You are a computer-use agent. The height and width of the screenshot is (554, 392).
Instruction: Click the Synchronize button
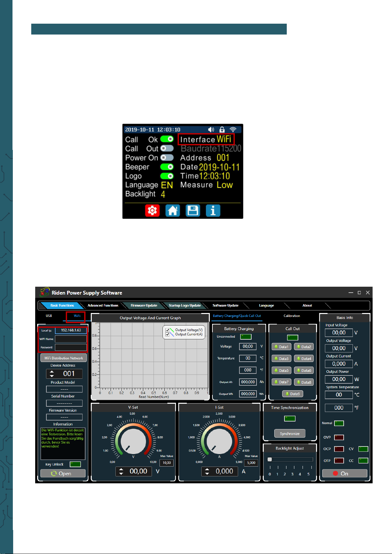[290, 433]
